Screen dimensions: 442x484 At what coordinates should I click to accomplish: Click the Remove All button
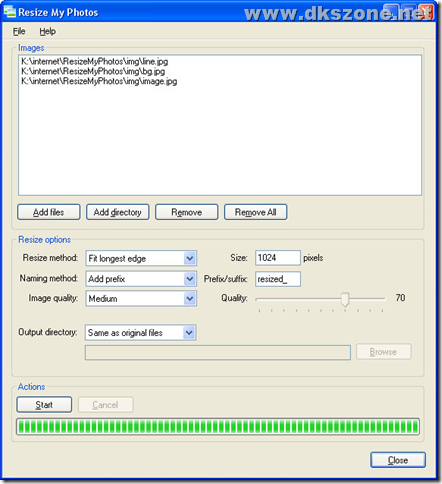point(256,212)
